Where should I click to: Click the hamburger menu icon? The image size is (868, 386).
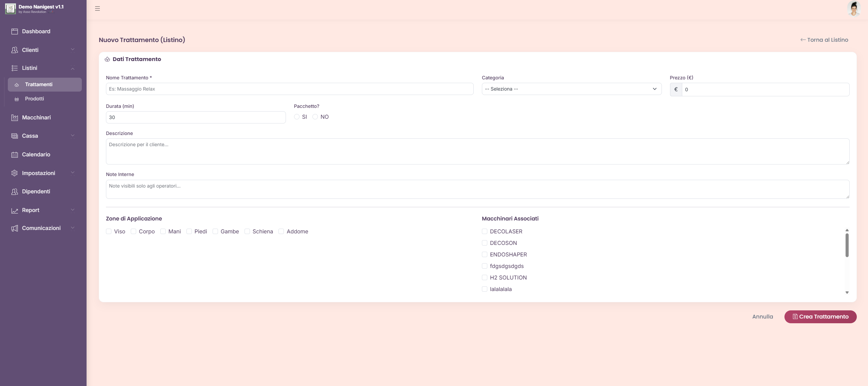(97, 8)
